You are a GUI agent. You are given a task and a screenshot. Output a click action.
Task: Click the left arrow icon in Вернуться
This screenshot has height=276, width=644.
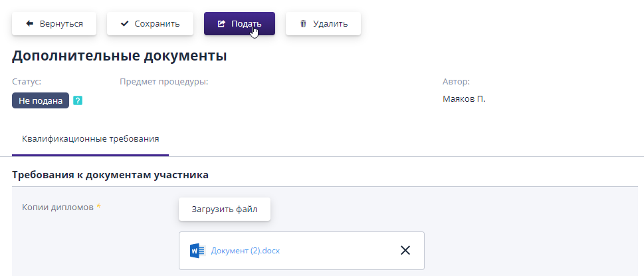(29, 24)
